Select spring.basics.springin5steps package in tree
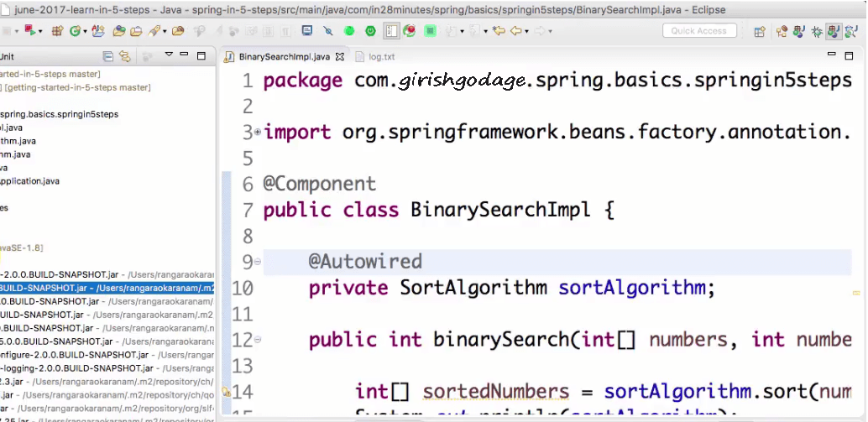This screenshot has height=422, width=868. [x=60, y=114]
